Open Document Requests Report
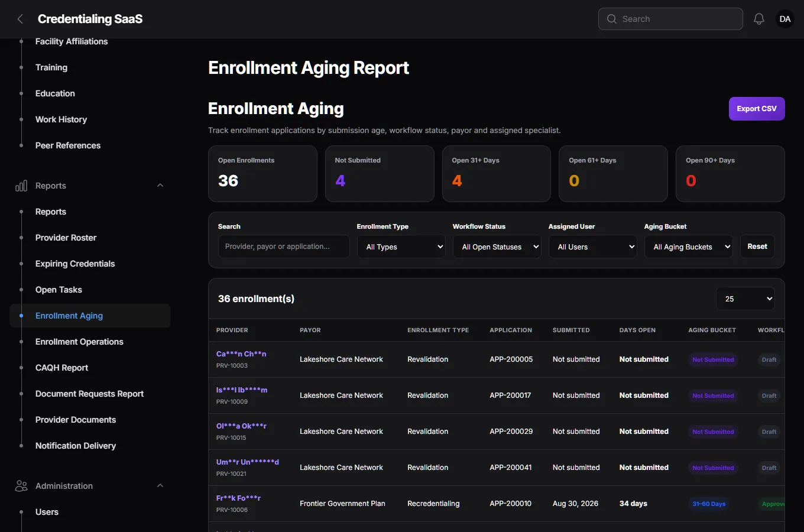This screenshot has height=532, width=804. coord(89,394)
